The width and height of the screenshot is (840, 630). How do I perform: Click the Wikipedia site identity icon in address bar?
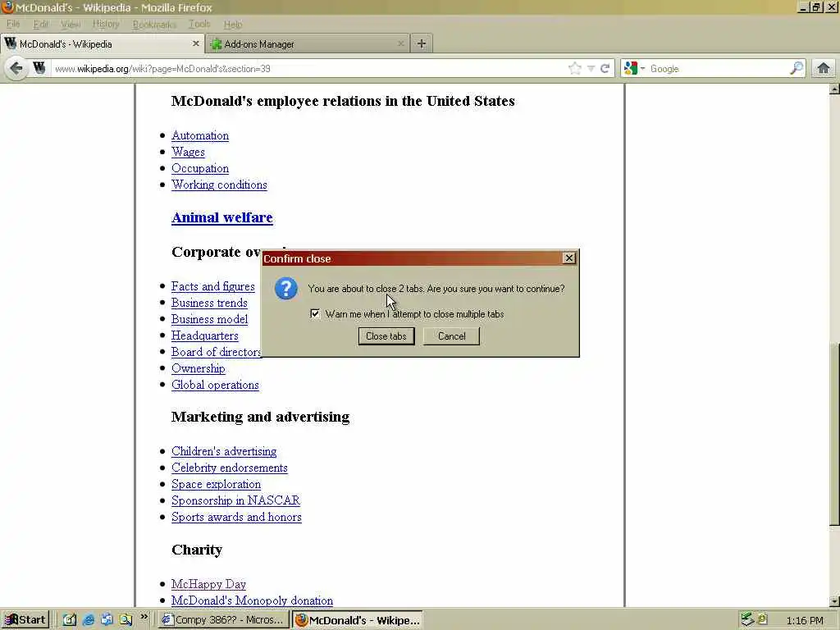[x=39, y=68]
